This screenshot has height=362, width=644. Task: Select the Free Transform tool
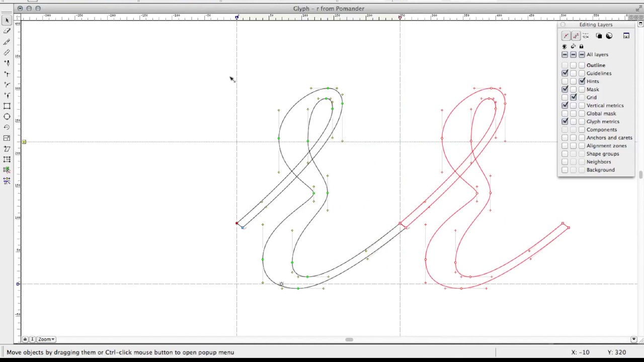click(x=7, y=159)
